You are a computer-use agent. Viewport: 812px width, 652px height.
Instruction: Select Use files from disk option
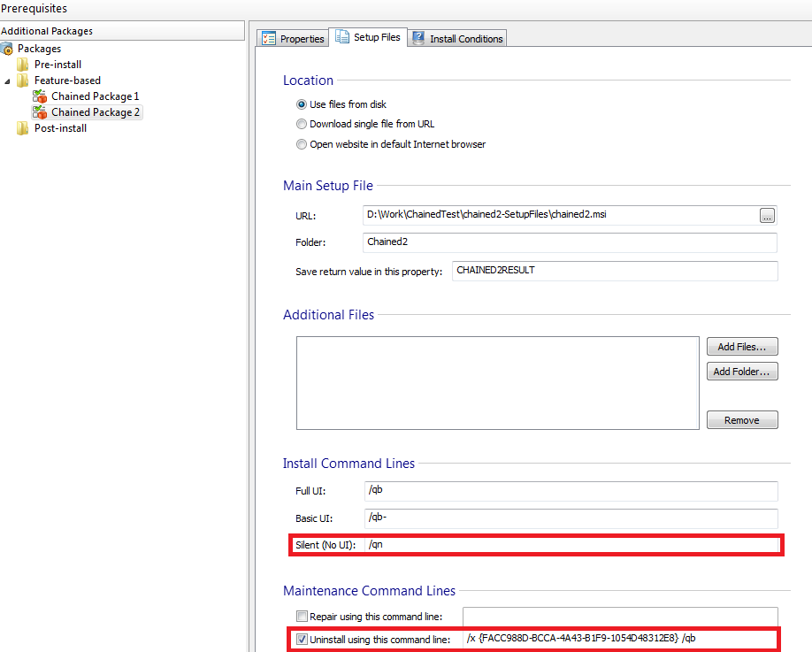pos(302,104)
